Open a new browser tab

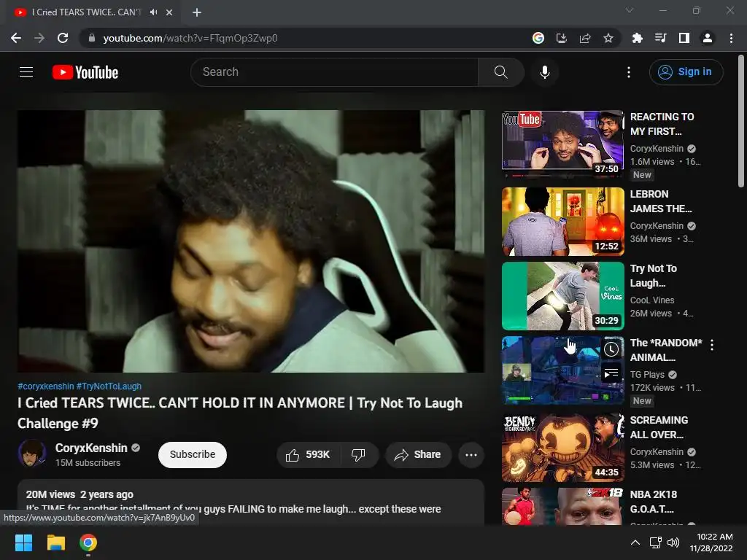click(197, 12)
